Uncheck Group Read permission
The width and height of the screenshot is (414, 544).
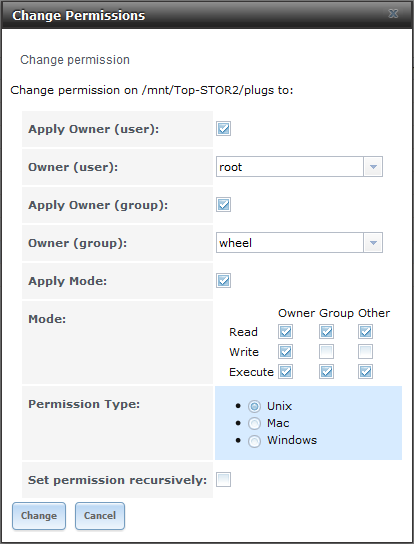[326, 332]
